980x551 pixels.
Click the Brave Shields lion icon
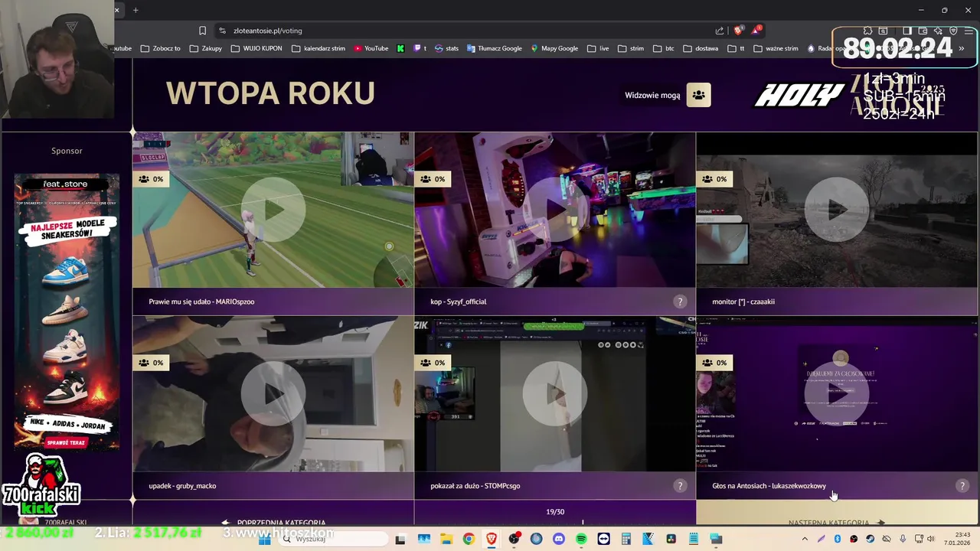738,31
